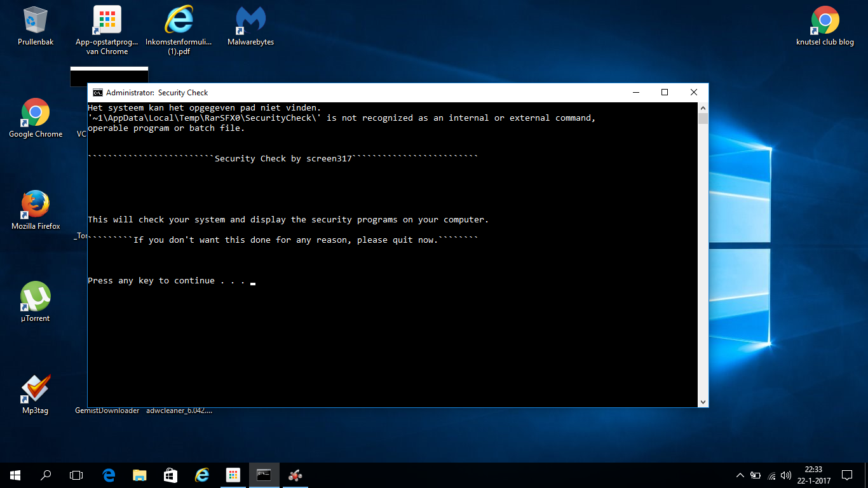
Task: Click the RarSFX0\SecurityCheck path error line
Action: point(342,118)
